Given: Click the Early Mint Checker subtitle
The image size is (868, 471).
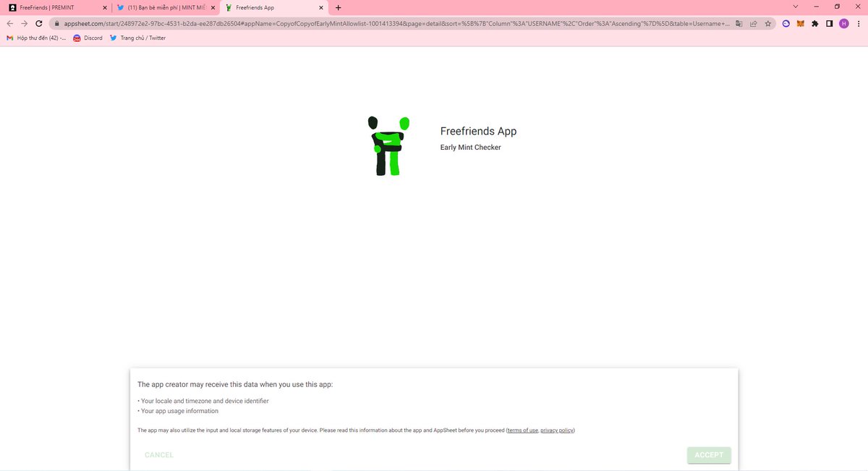Looking at the screenshot, I should click(x=470, y=148).
